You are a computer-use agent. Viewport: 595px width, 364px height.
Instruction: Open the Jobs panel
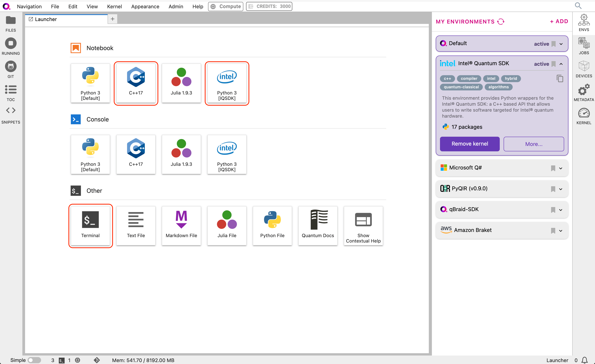click(x=584, y=46)
